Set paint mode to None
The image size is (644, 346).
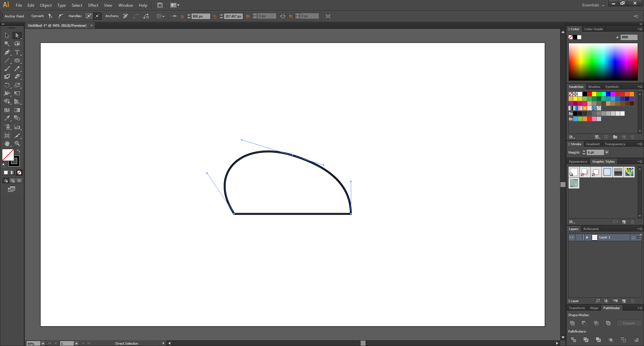[19, 172]
